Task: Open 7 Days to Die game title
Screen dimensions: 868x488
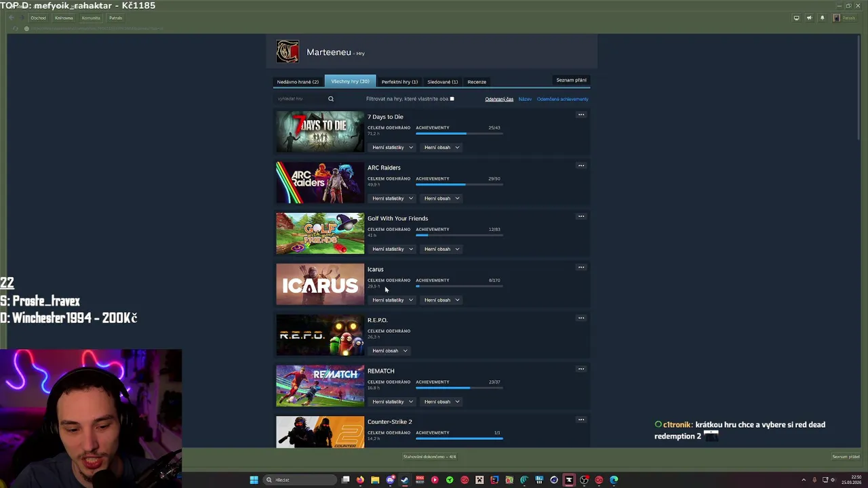Action: 385,117
